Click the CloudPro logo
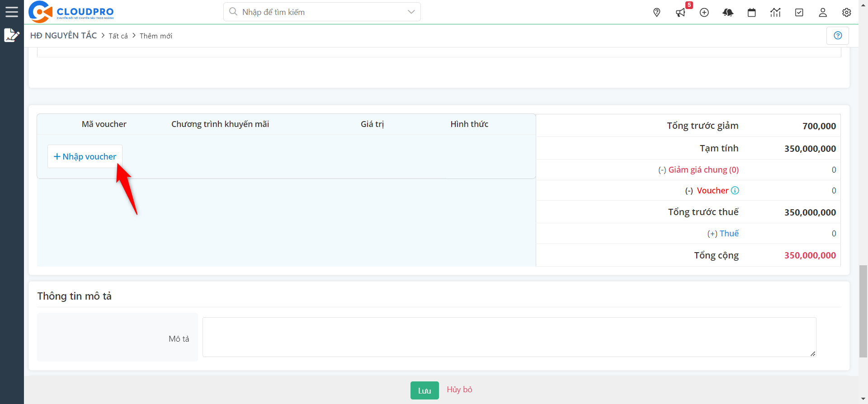Screen dimensions: 868x404 pyautogui.click(x=71, y=12)
